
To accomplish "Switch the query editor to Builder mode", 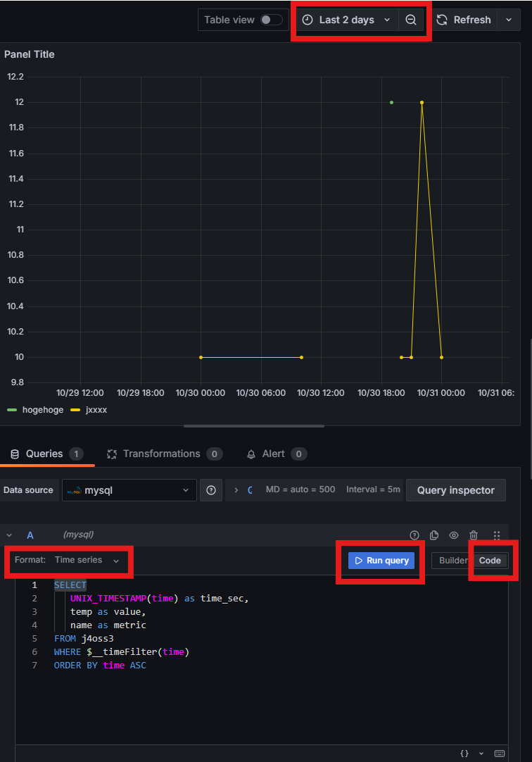I will click(452, 561).
